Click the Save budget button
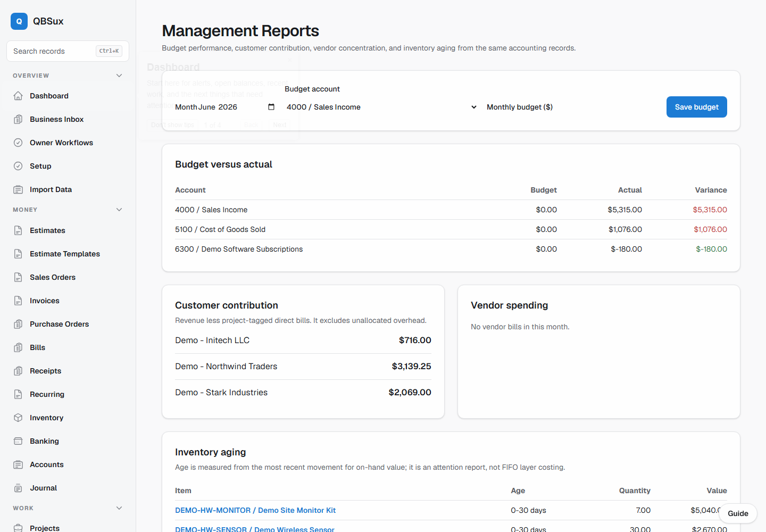 click(x=696, y=107)
